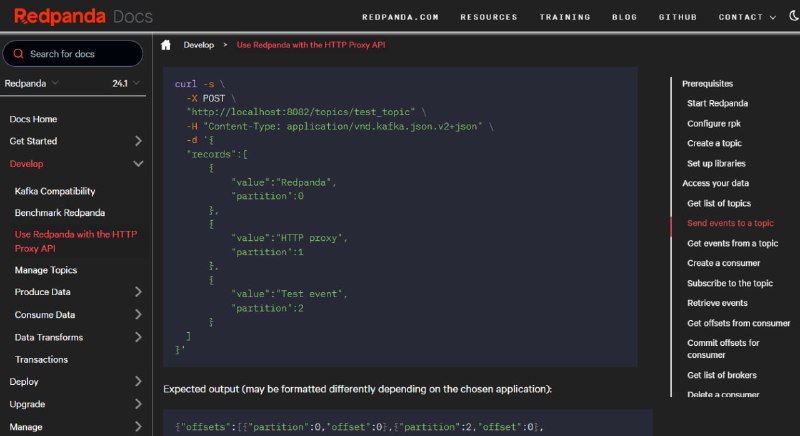Open the TRAINING nav item
This screenshot has width=800, height=436.
(x=565, y=17)
